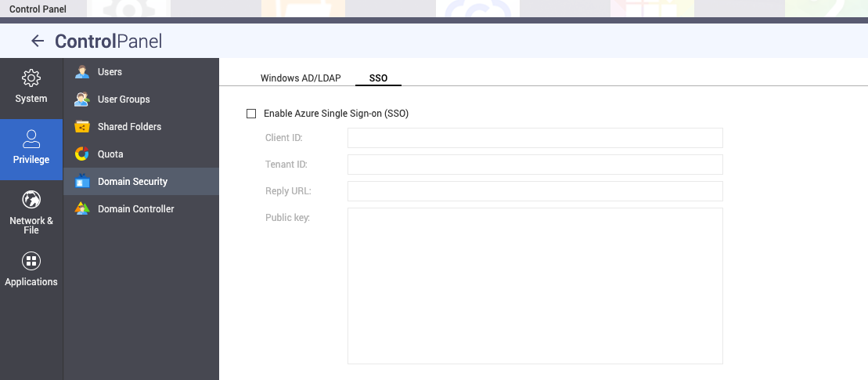Click into the Reply URL field
This screenshot has width=868, height=380.
(x=535, y=191)
